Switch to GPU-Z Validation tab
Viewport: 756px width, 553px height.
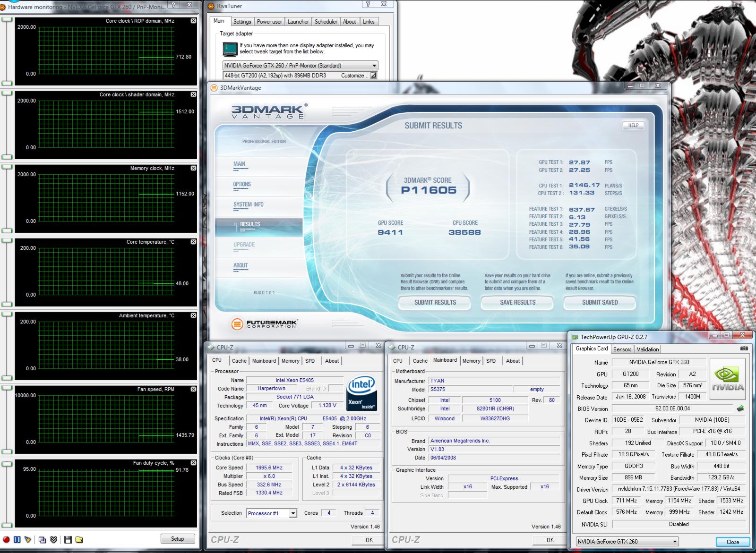[647, 349]
